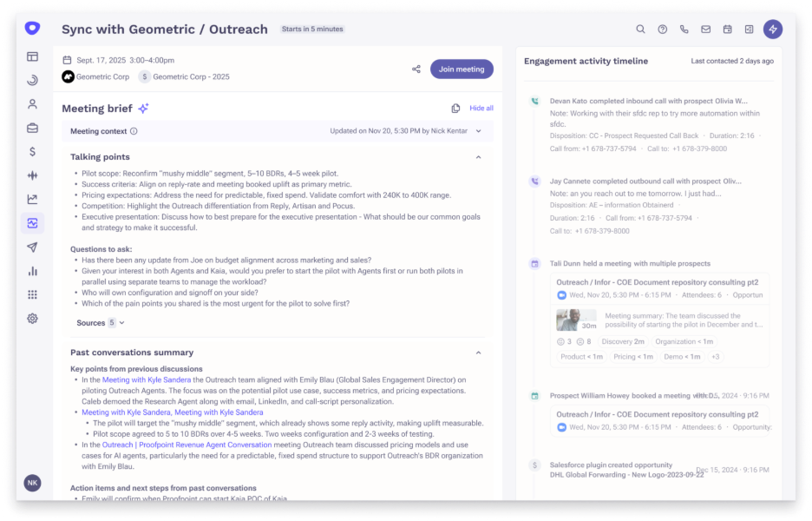Copy meeting brief with the copy icon
812x521 pixels.
coord(455,109)
